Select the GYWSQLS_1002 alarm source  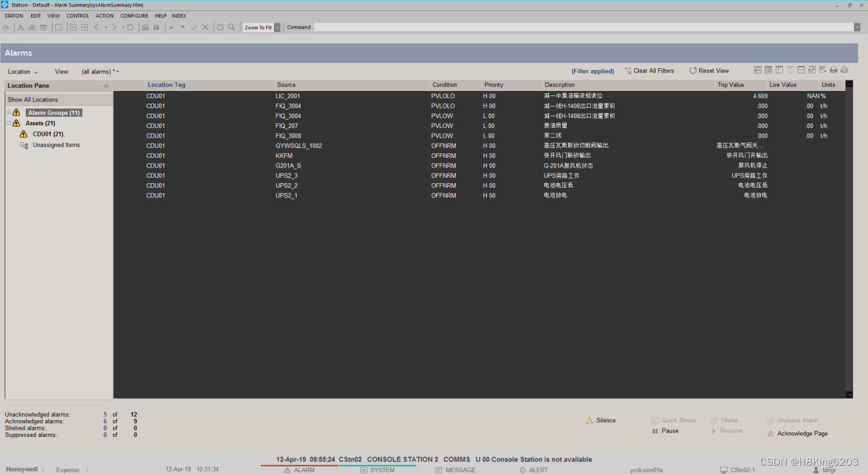point(299,146)
